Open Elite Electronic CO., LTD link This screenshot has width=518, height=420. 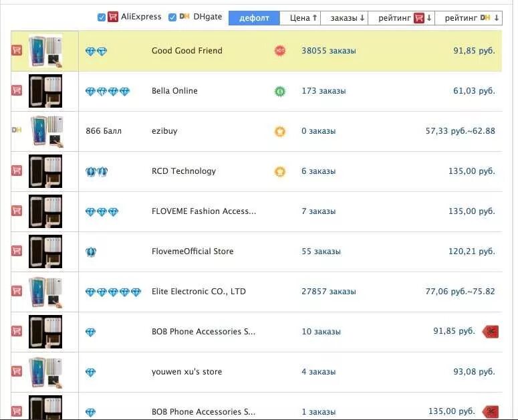point(199,292)
